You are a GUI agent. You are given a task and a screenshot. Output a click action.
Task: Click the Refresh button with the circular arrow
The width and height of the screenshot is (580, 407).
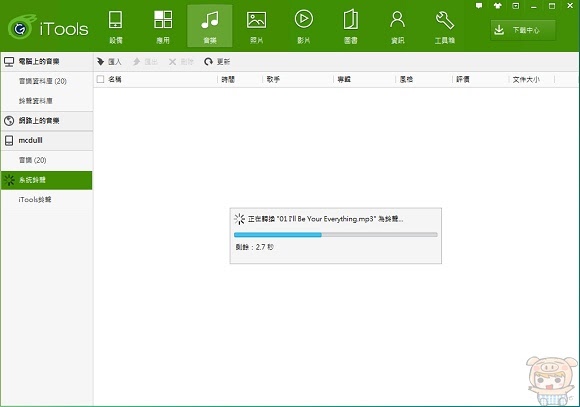tap(217, 62)
